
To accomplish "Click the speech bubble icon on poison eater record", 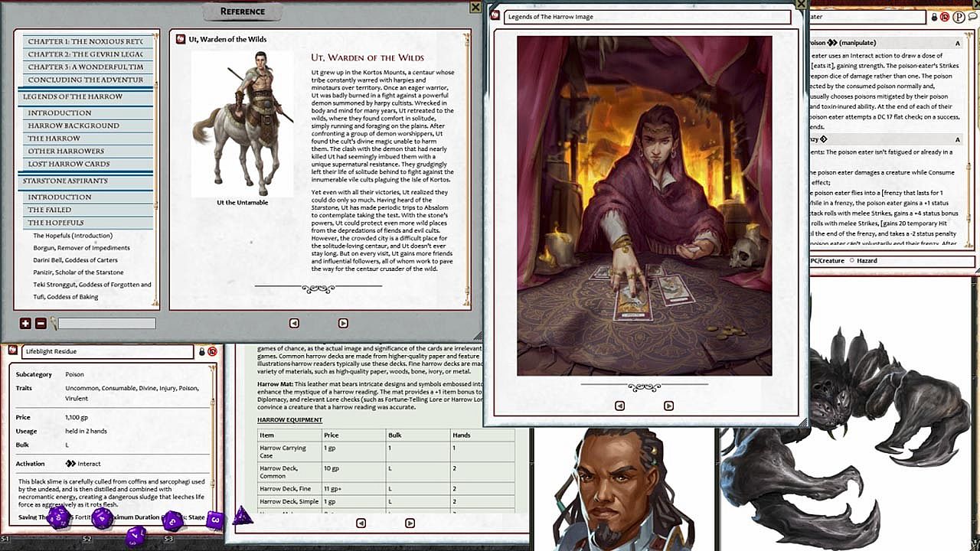I will coord(971,17).
